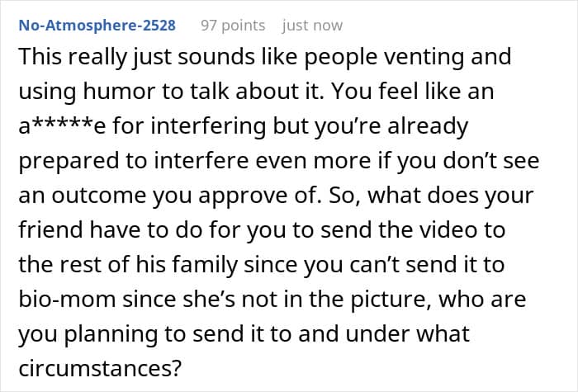Click the word "friend" starting a line
578x392 pixels.
point(50,229)
